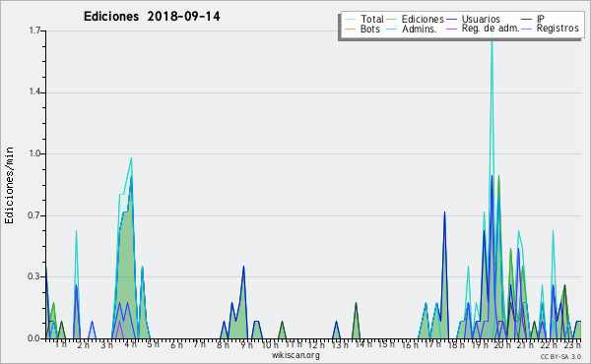Click the "Usuarios" legend label
This screenshot has height=364, width=591.
tap(481, 19)
